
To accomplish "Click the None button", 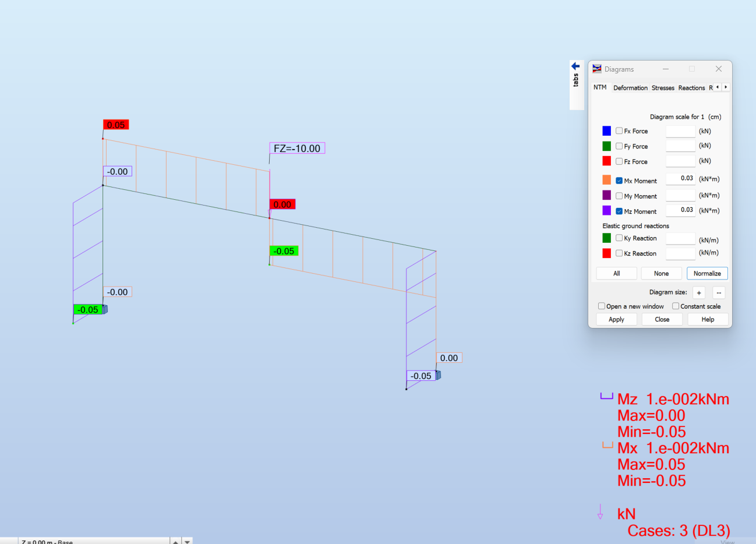I will pos(661,273).
